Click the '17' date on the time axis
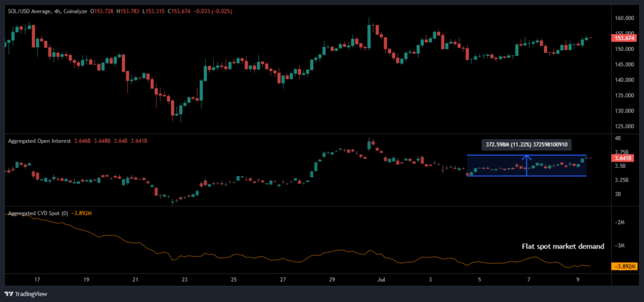Viewport: 644px width, 302px height. point(37,279)
